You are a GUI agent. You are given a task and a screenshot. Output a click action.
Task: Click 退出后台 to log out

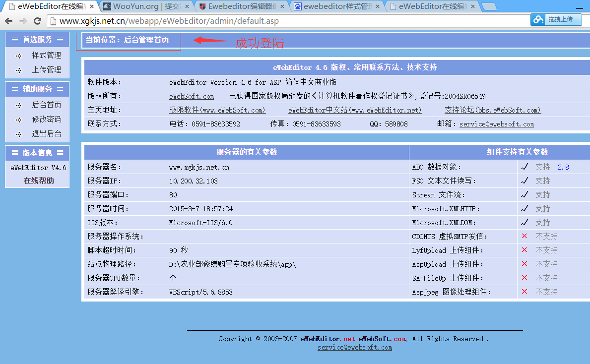coord(46,133)
